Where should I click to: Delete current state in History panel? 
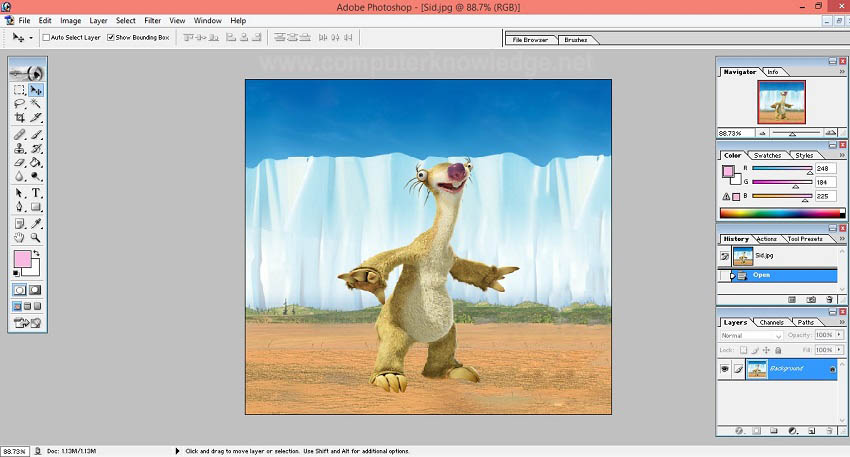829,299
